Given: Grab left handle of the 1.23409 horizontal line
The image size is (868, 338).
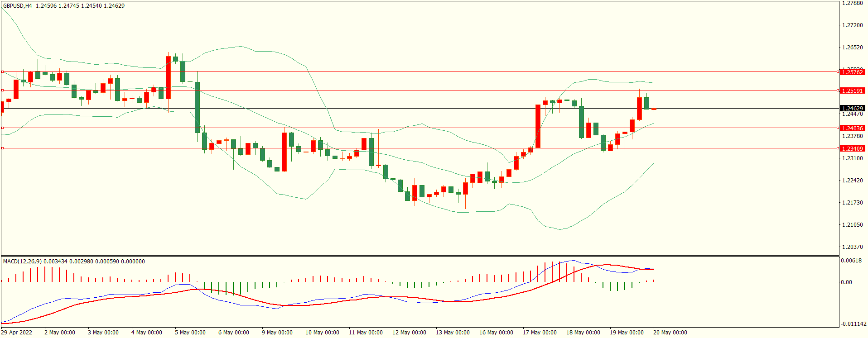Looking at the screenshot, I should (x=2, y=148).
